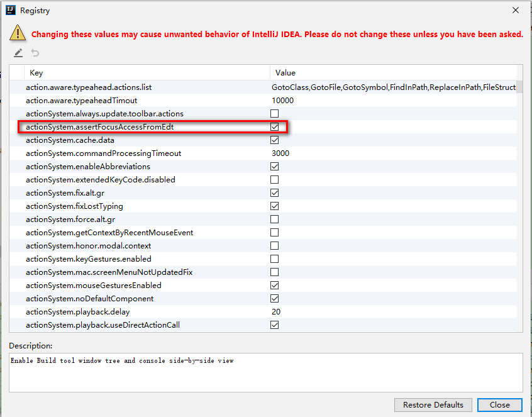Screen dimensions: 532x417
Task: Click the red warning message text
Action: (277, 34)
